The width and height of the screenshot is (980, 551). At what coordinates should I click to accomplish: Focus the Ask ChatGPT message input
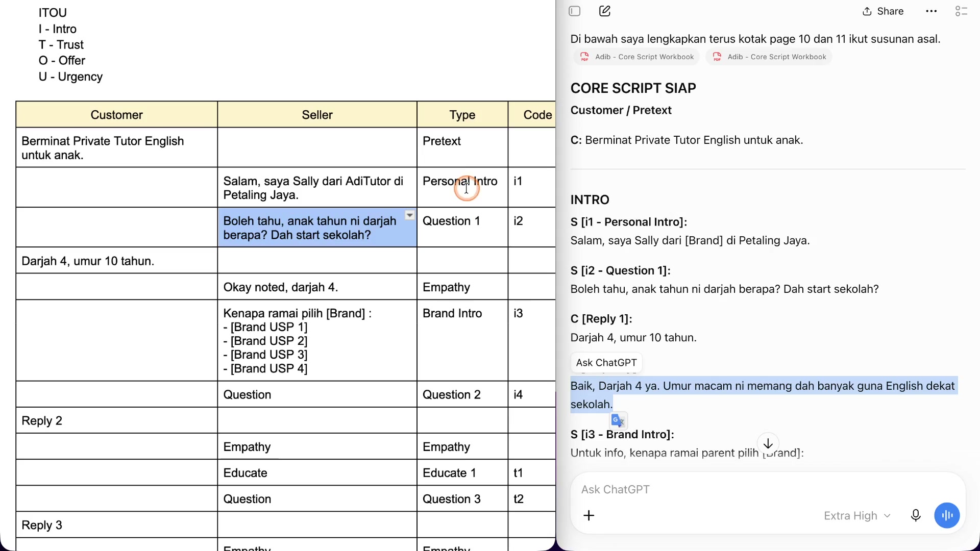pos(768,490)
